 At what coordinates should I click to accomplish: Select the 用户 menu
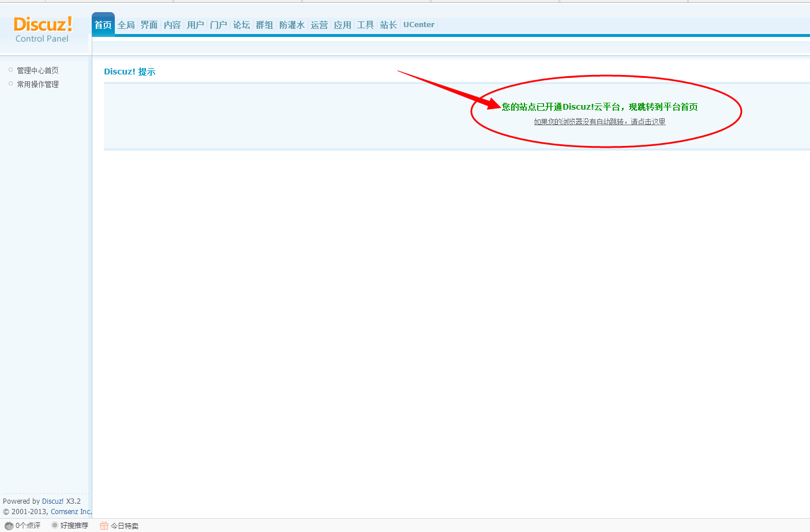point(196,25)
